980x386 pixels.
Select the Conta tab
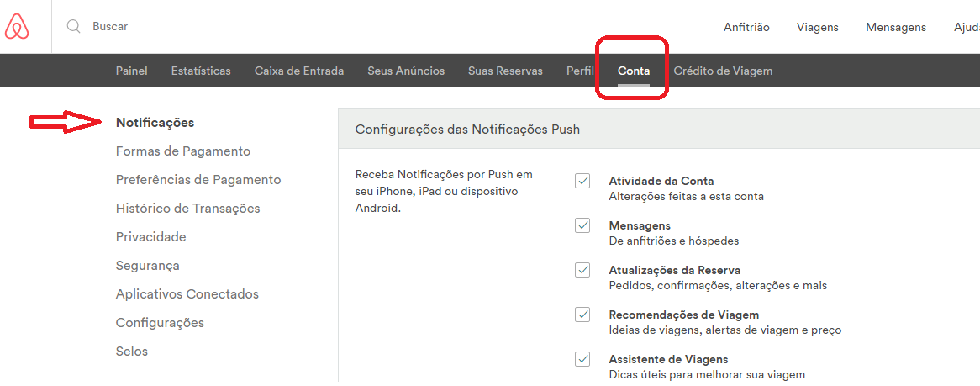[x=634, y=71]
